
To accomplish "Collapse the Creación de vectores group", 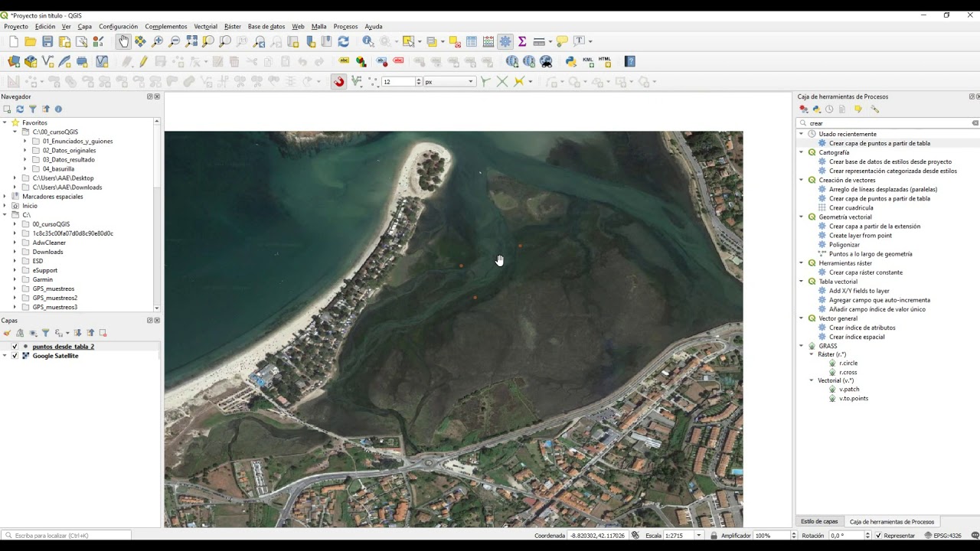I will 802,180.
